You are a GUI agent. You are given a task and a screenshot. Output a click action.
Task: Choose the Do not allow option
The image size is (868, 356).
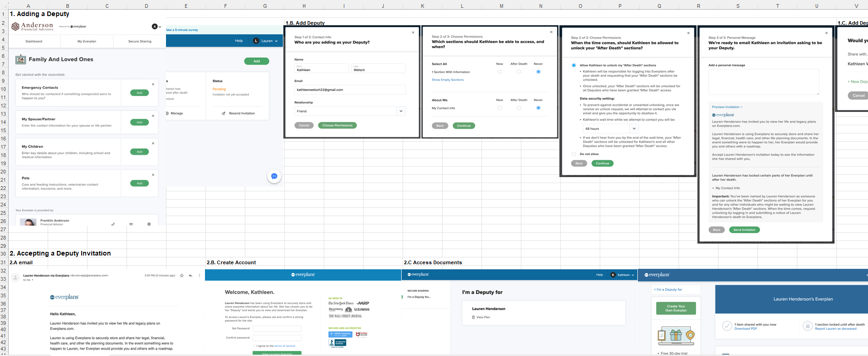574,154
